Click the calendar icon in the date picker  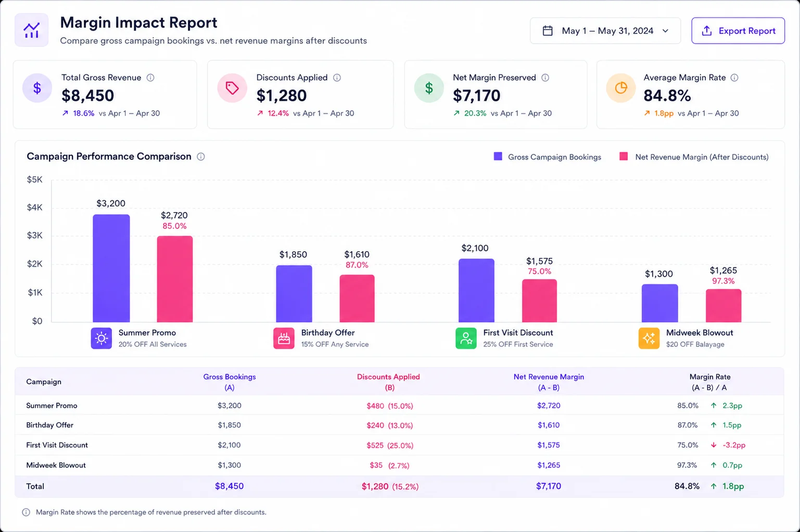[x=548, y=31]
